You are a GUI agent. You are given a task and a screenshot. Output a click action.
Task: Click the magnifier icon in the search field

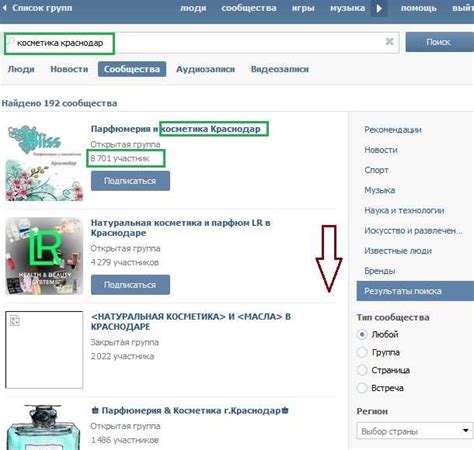(11, 41)
